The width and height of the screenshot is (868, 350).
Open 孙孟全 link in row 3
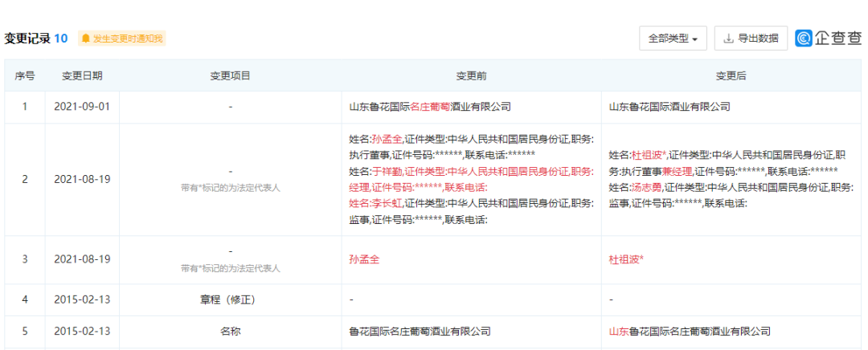pos(364,258)
